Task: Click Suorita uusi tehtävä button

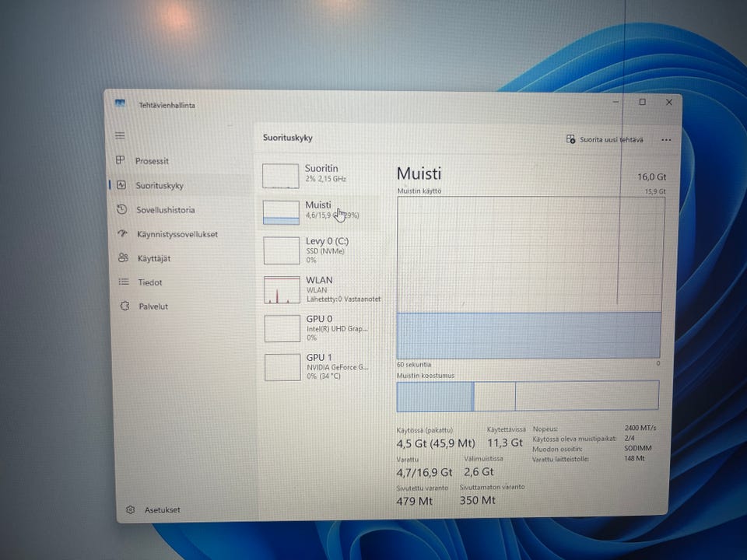Action: tap(605, 139)
